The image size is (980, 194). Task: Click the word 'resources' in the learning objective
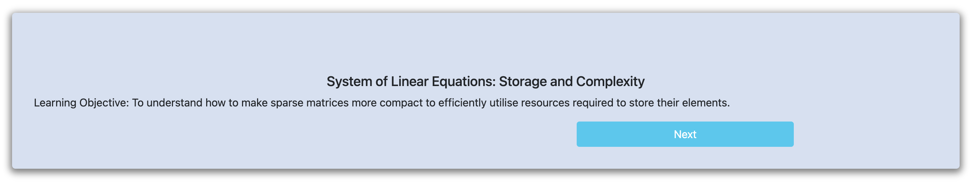(x=545, y=103)
